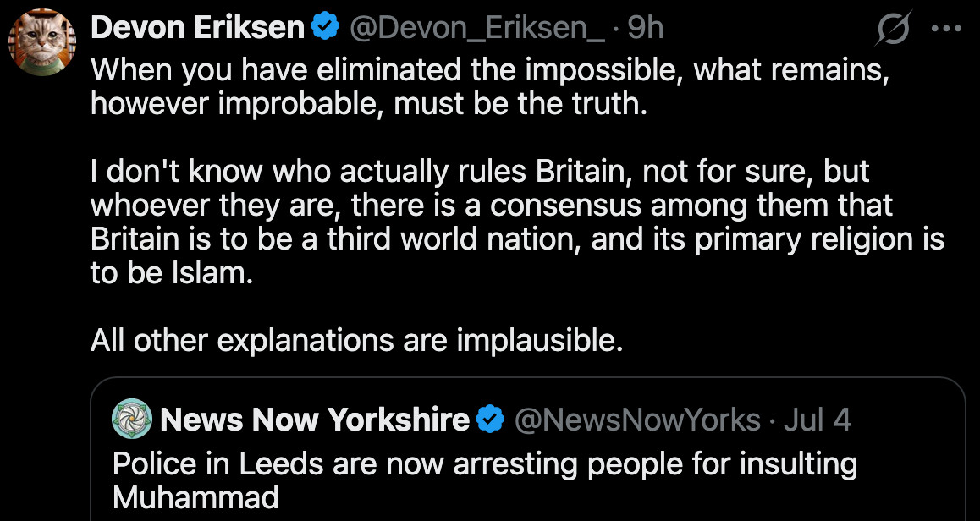The height and width of the screenshot is (521, 980).
Task: Click verified badge beside Devon Eriksen
Action: 325,28
